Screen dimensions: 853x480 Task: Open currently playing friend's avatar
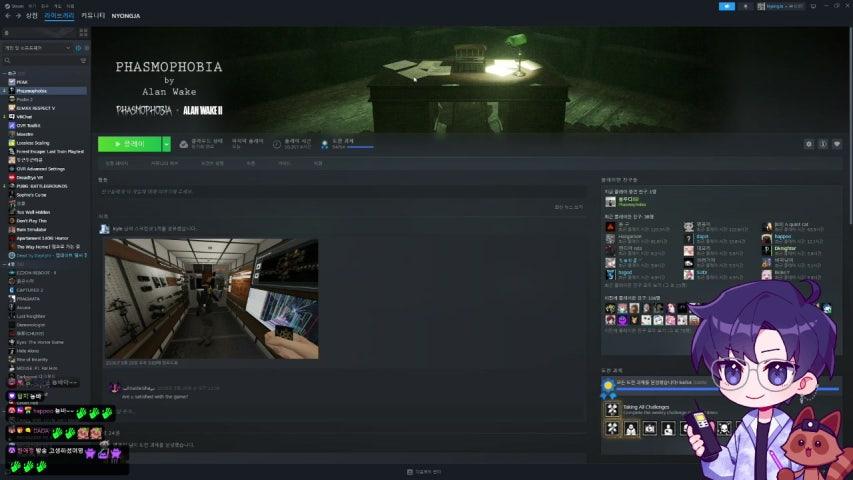pyautogui.click(x=610, y=202)
